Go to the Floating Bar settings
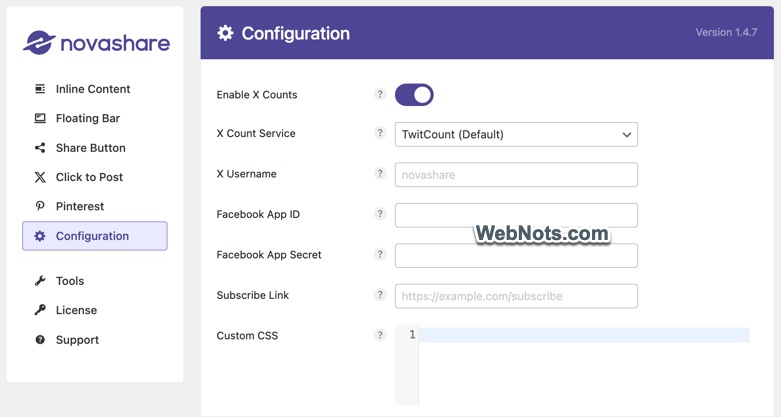781x417 pixels. tap(88, 118)
